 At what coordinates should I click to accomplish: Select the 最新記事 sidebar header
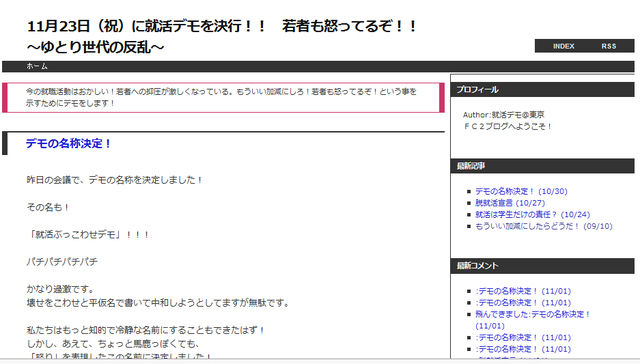[x=542, y=166]
